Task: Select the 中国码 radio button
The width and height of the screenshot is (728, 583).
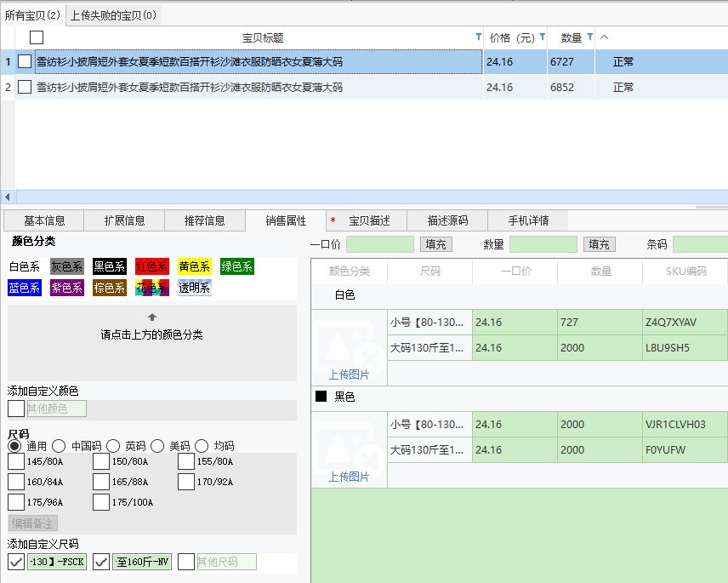Action: pos(59,446)
